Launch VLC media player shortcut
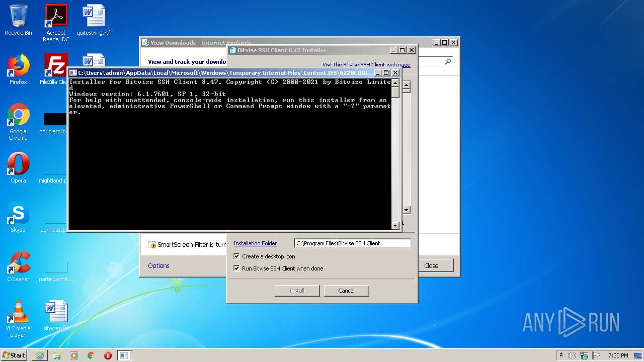 click(18, 319)
